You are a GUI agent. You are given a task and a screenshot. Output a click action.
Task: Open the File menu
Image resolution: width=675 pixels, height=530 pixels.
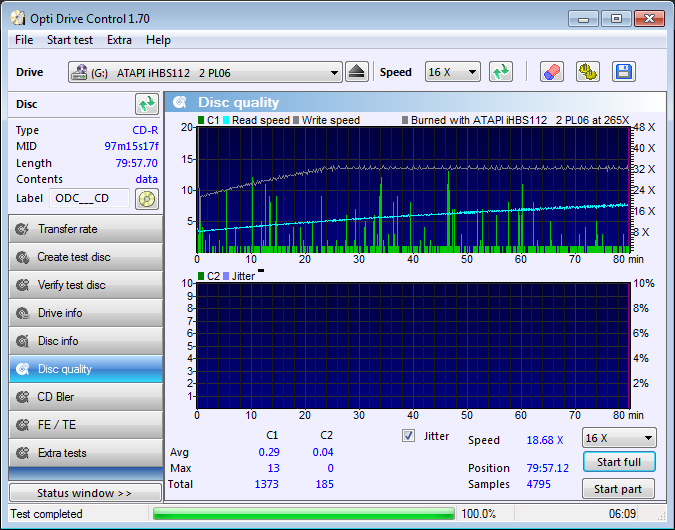(x=24, y=40)
